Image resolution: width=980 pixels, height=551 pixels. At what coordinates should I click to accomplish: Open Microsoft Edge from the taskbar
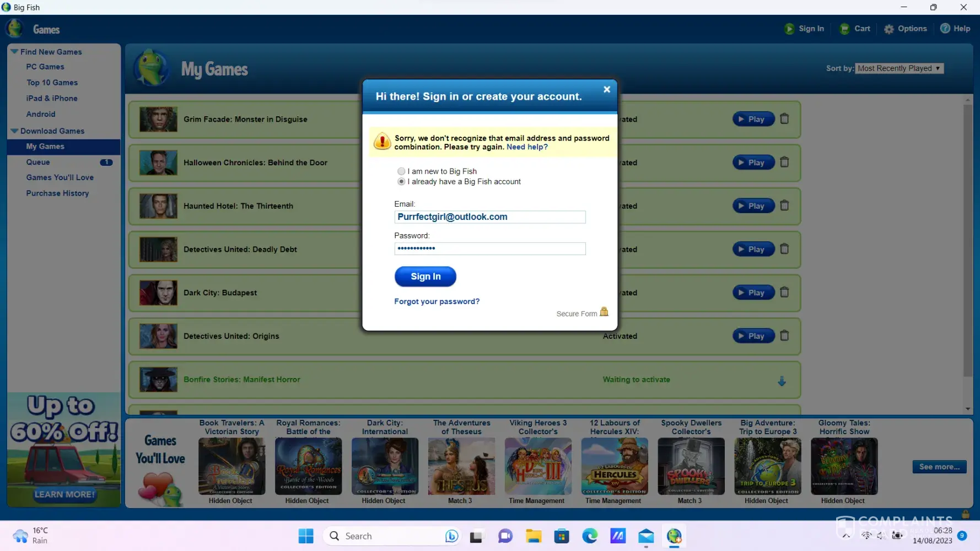pyautogui.click(x=589, y=536)
